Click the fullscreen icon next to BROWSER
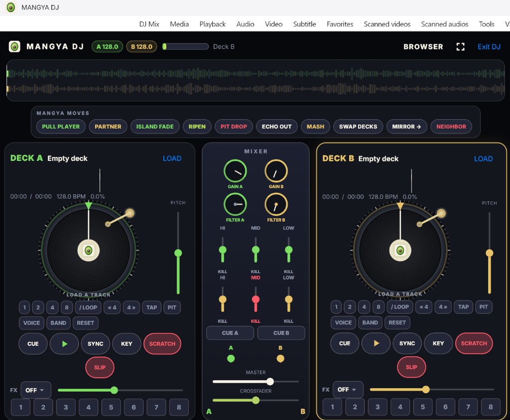510x420 pixels. point(460,47)
